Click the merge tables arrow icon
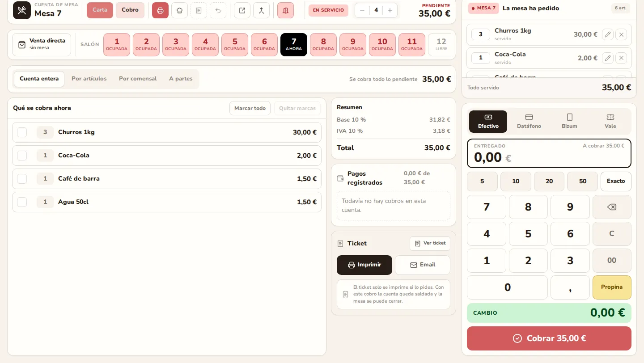Viewport: 644px width, 363px height. [261, 10]
